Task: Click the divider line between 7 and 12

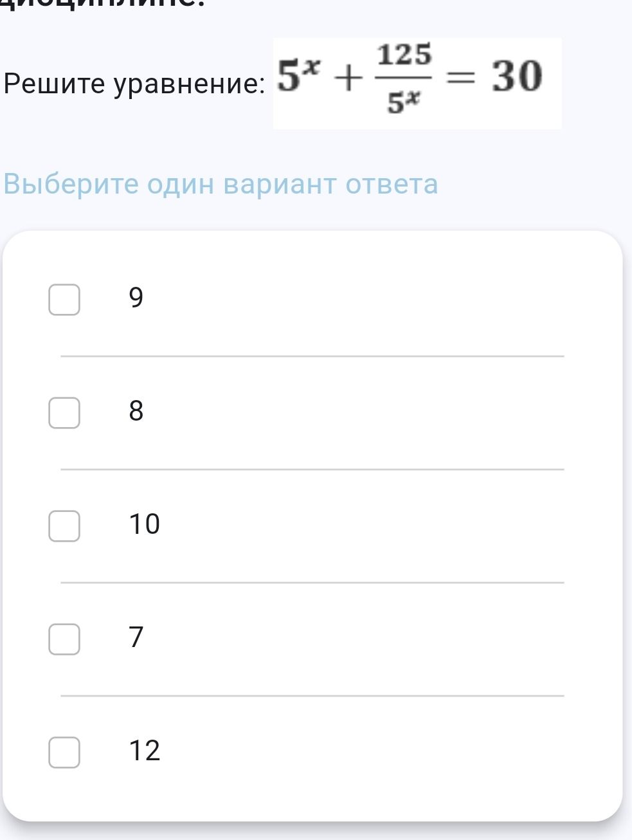Action: (312, 696)
